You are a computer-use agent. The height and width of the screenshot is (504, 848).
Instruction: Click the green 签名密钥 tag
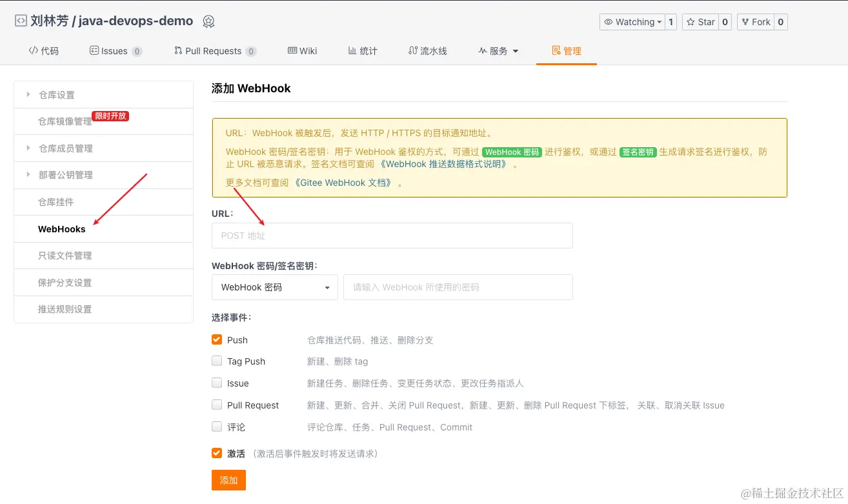638,152
